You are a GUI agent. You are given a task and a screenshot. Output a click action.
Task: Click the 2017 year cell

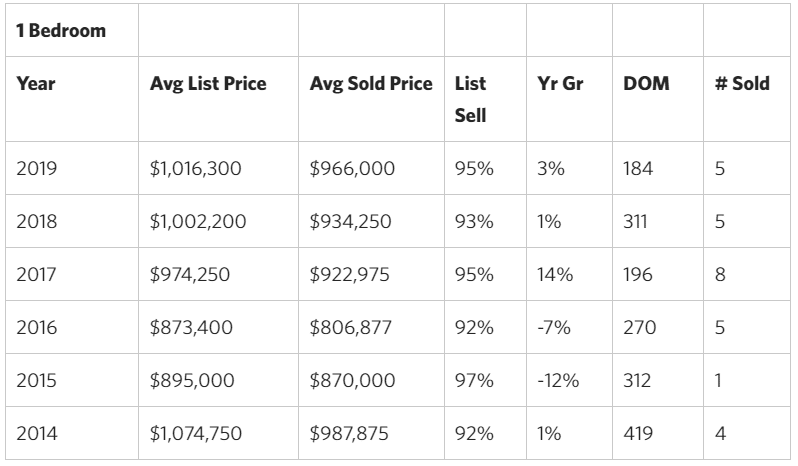[x=37, y=275]
